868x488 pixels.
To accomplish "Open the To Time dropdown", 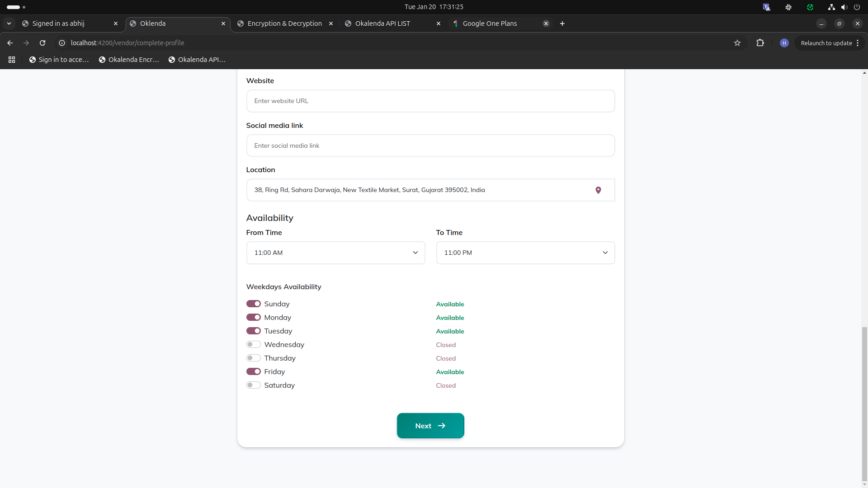I will tap(525, 253).
